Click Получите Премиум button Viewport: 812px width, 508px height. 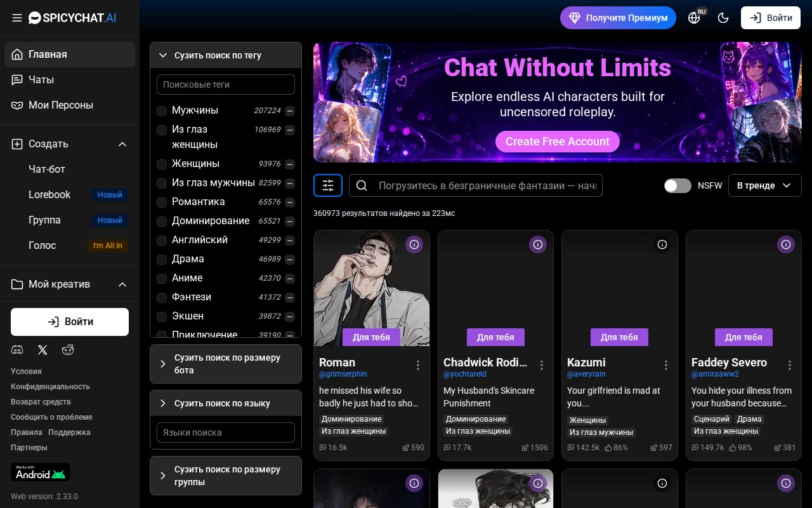pyautogui.click(x=618, y=18)
